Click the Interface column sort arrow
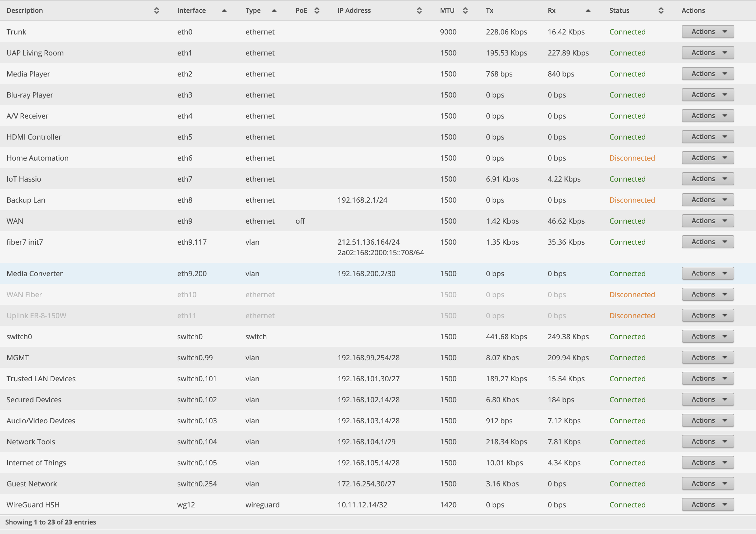 tap(224, 11)
